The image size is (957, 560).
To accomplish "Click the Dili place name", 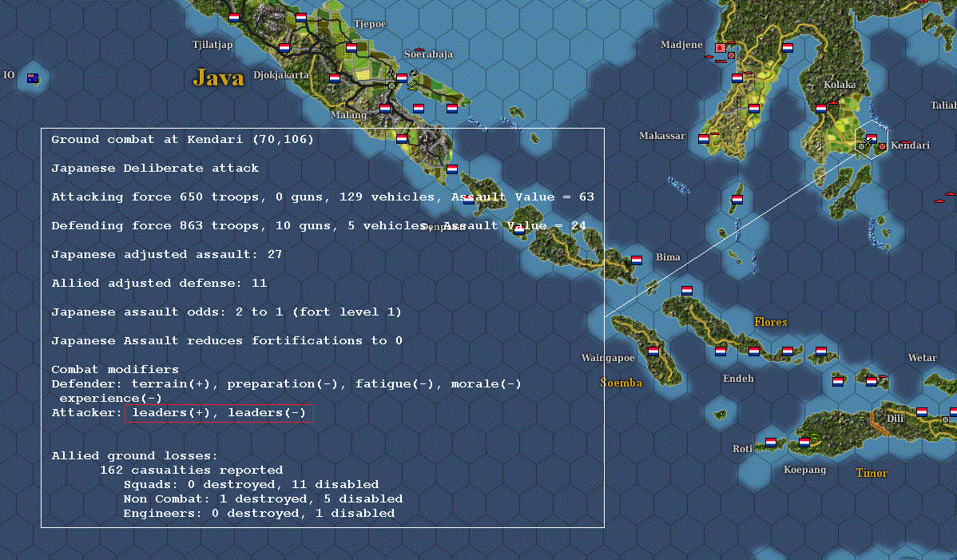I will pyautogui.click(x=895, y=419).
